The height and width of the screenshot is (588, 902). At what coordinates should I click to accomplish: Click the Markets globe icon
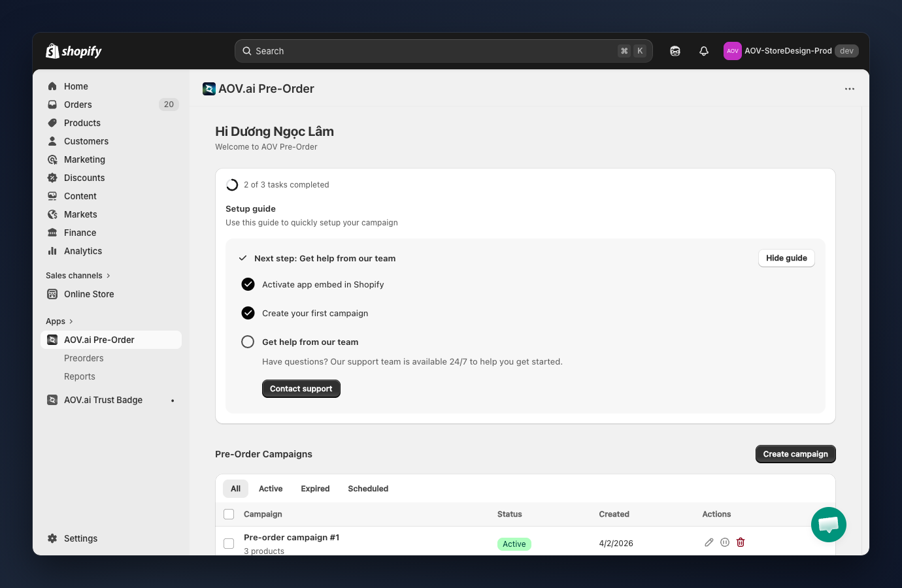52,214
